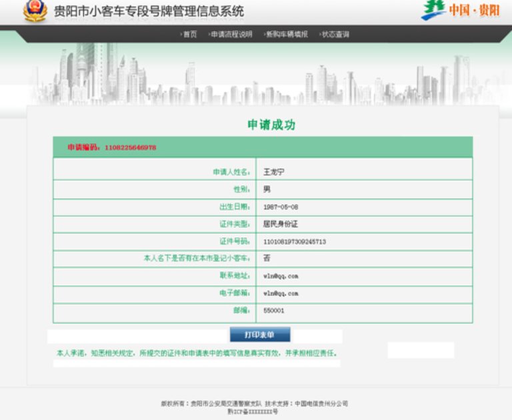This screenshot has height=420, width=512.
Task: Select the 证件号码 value
Action: 295,242
